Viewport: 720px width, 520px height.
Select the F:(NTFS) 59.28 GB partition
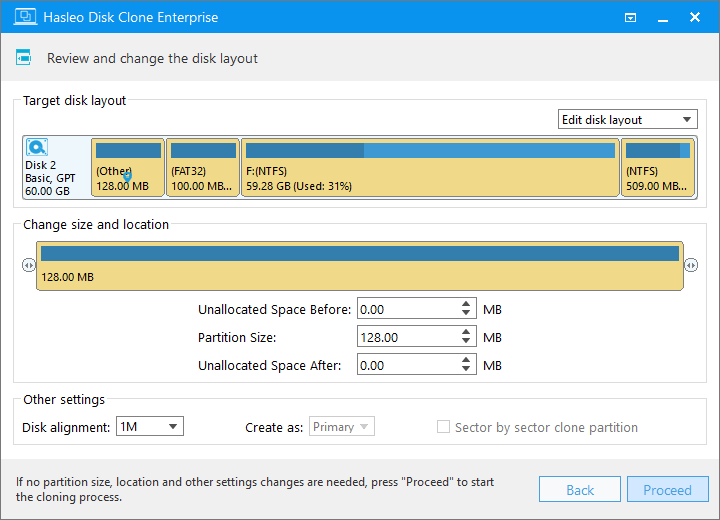pos(430,168)
